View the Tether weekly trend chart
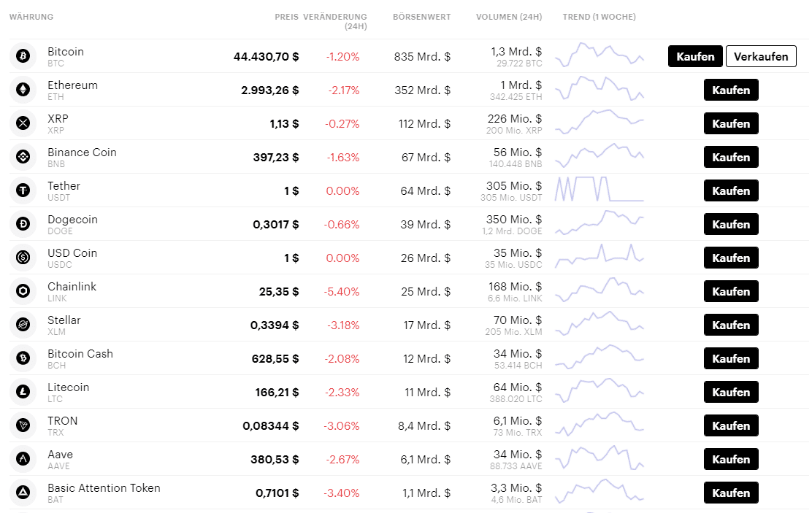 pyautogui.click(x=600, y=189)
